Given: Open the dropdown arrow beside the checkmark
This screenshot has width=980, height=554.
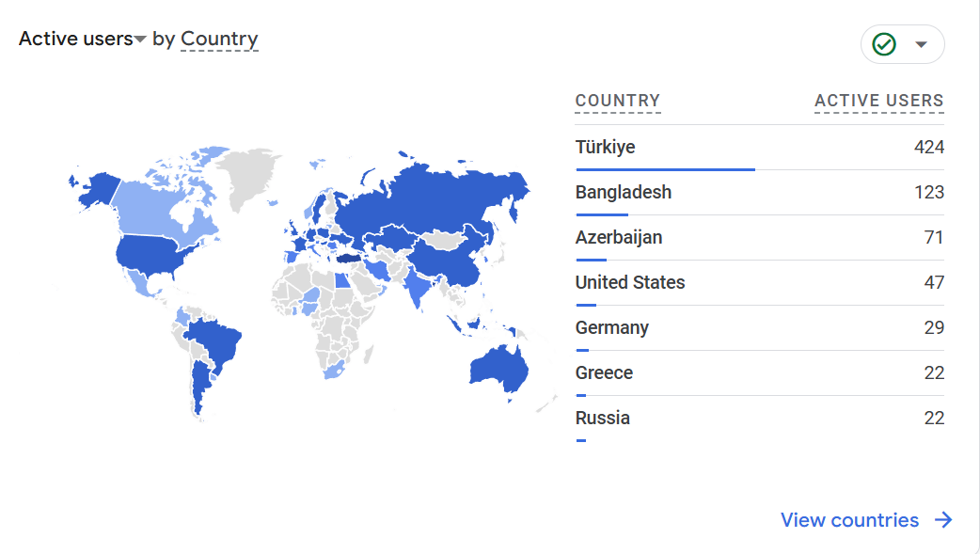Looking at the screenshot, I should [x=921, y=44].
